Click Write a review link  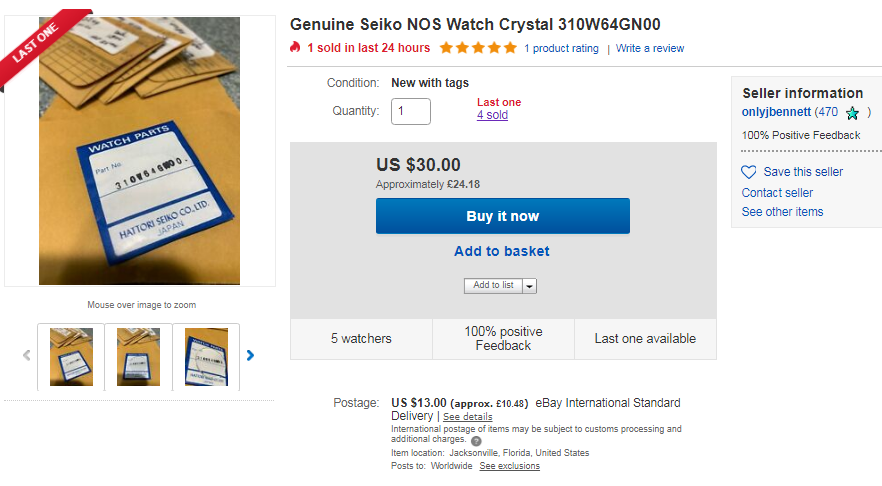pyautogui.click(x=650, y=48)
